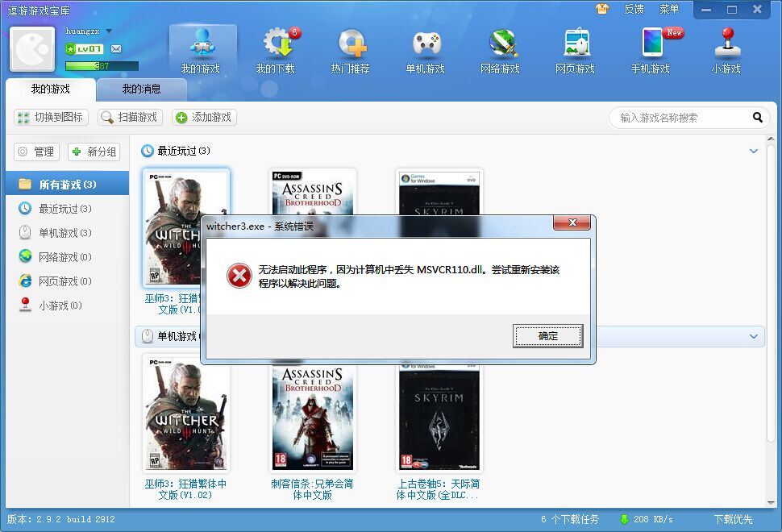Click 确定 in the error dialog
Screen dimensions: 782x532
(547, 335)
